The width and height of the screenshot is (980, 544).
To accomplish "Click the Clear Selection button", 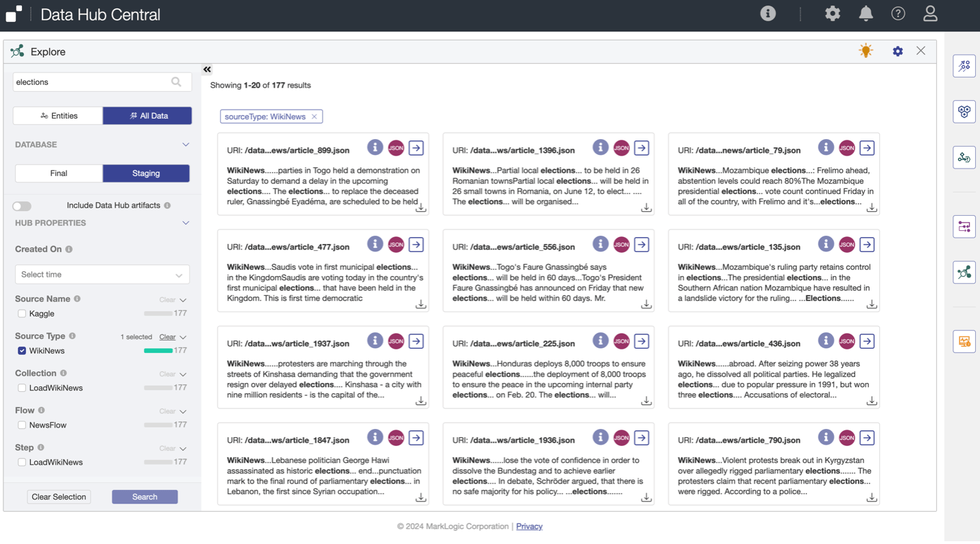I will coord(59,497).
